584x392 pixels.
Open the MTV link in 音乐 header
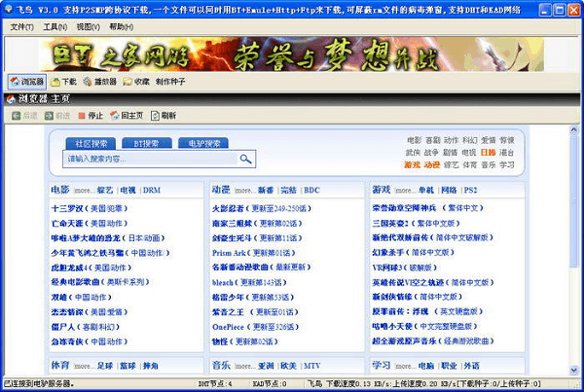click(311, 366)
